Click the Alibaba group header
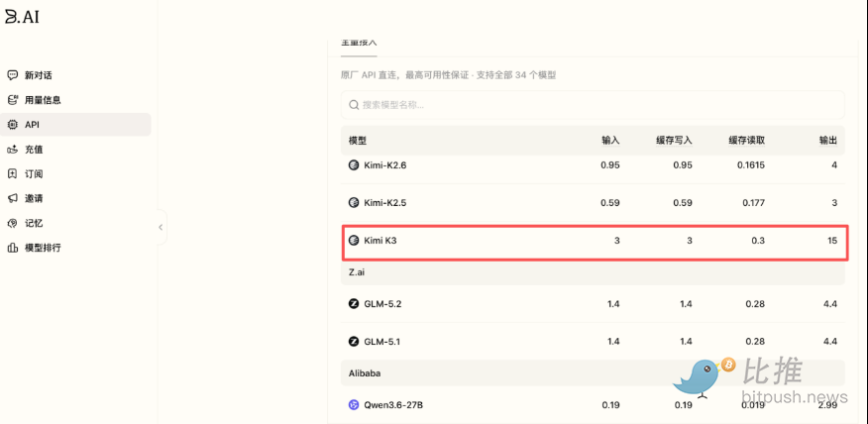Viewport: 868px width, 424px height. coord(593,373)
